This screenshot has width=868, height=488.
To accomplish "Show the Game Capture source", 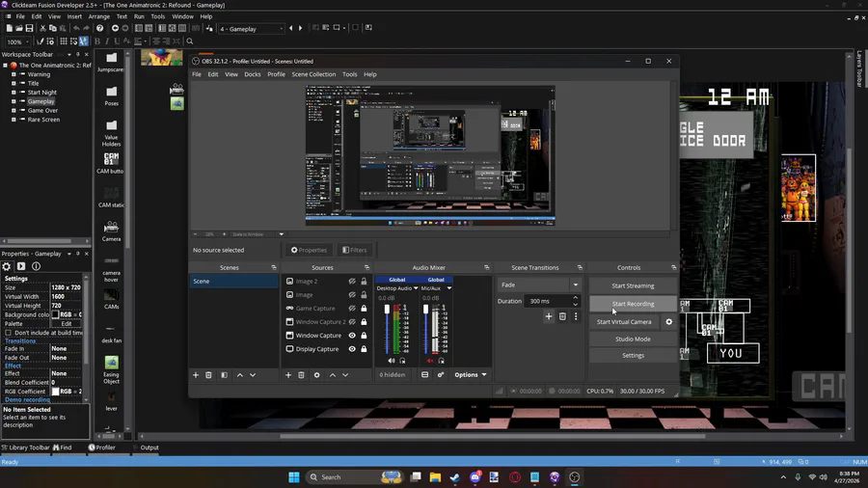I will pos(352,309).
